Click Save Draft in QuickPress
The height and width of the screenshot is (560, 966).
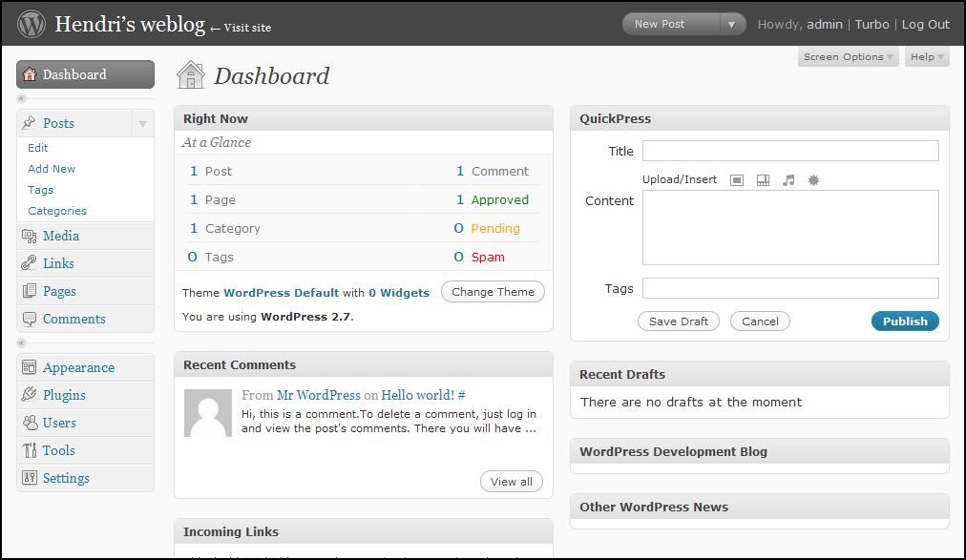click(x=679, y=321)
